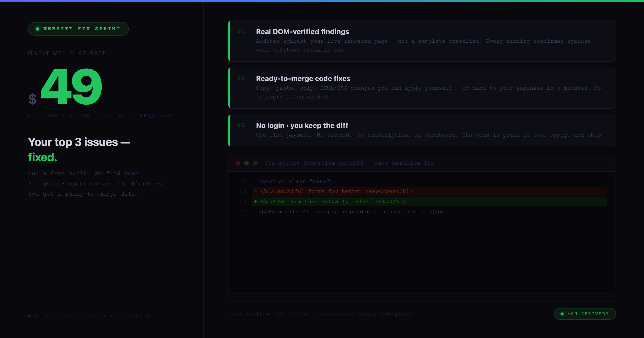Click the ONE-TIME · FLAT RATE label
Image resolution: width=644 pixels, height=338 pixels.
[67, 53]
